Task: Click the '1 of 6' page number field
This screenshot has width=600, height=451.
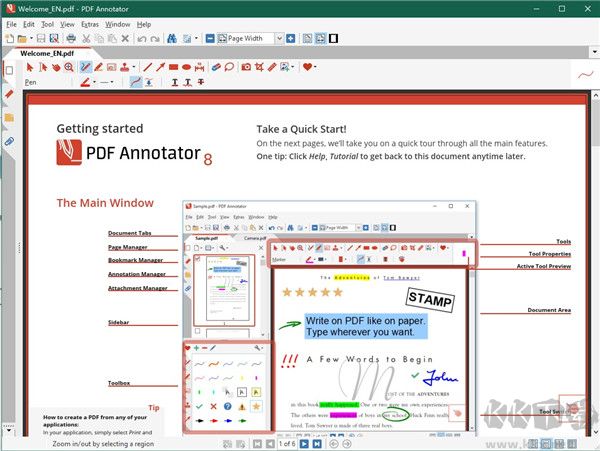Action: 287,444
